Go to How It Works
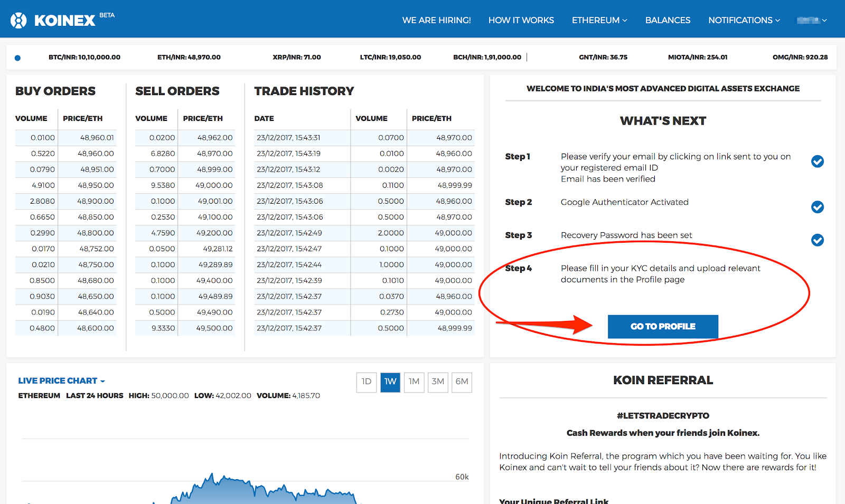 click(521, 20)
